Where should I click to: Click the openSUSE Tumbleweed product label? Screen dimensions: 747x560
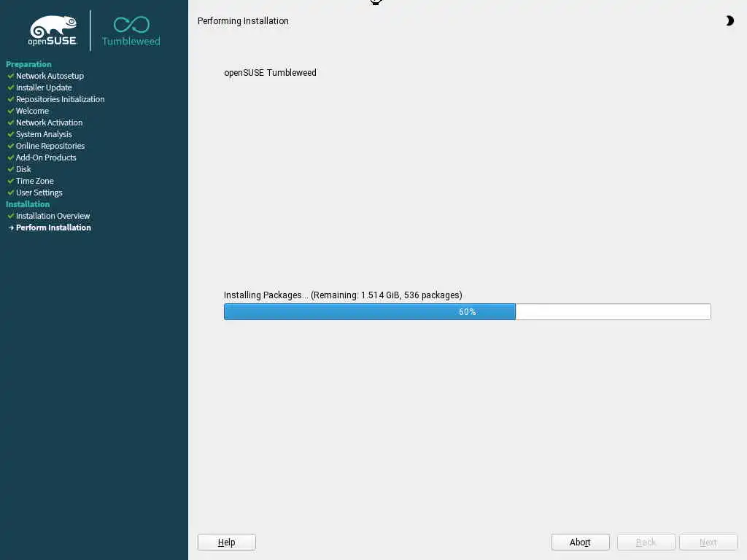tap(270, 72)
